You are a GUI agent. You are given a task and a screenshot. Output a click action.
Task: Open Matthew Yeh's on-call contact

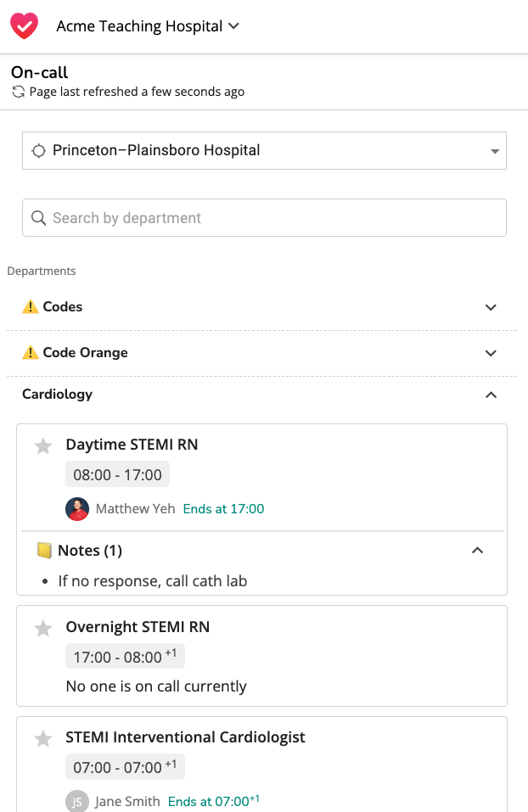pyautogui.click(x=135, y=508)
